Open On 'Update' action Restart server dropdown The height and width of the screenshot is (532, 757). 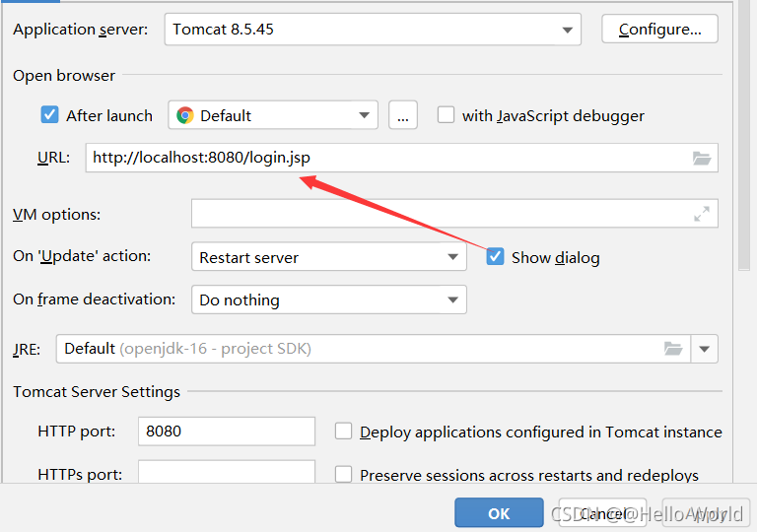(329, 257)
